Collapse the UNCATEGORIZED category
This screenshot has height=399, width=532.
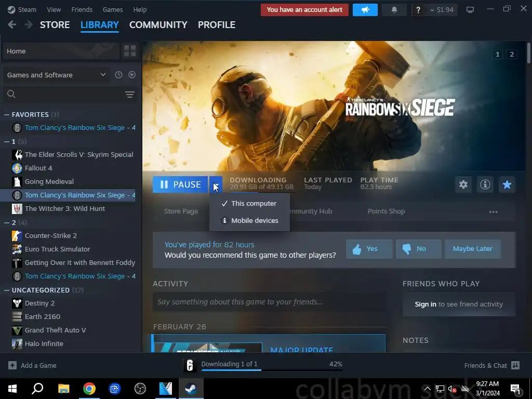(x=6, y=290)
